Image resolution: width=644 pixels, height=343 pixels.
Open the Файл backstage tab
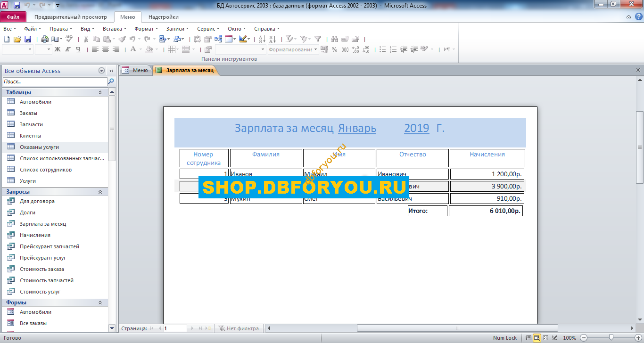click(13, 17)
